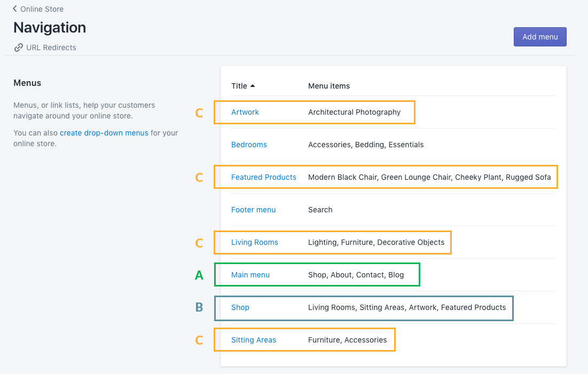Open the URL Redirects text link
Image resolution: width=588 pixels, height=374 pixels.
[x=51, y=47]
